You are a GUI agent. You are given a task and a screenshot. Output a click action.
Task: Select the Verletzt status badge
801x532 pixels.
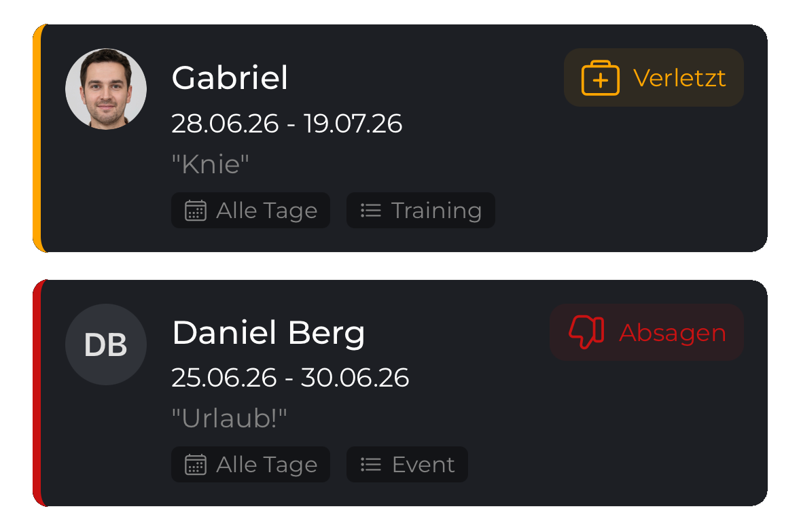pos(654,77)
